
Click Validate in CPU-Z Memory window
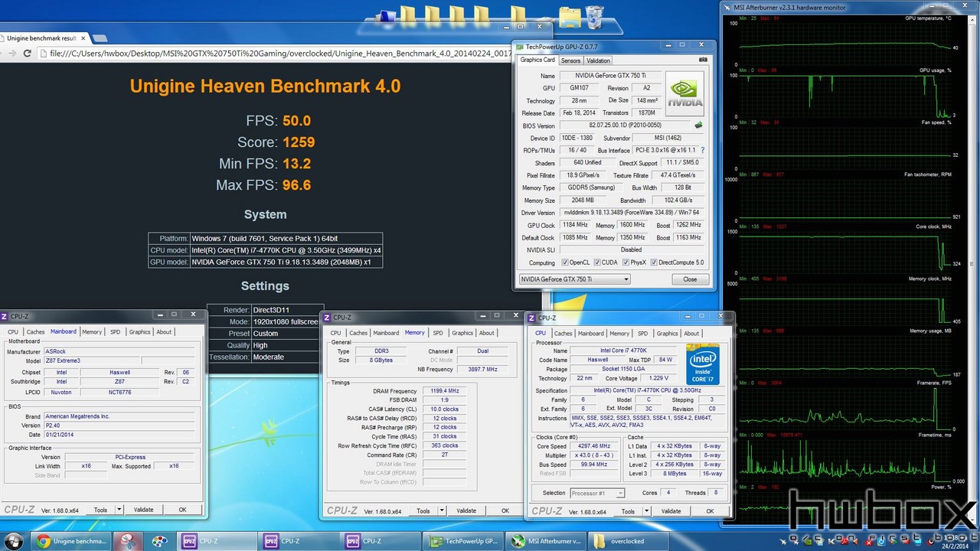(x=466, y=510)
